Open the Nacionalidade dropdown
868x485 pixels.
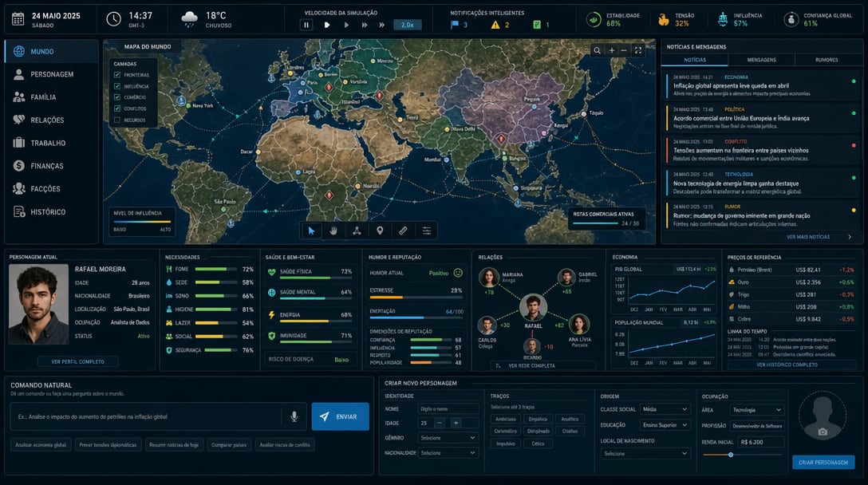[448, 453]
